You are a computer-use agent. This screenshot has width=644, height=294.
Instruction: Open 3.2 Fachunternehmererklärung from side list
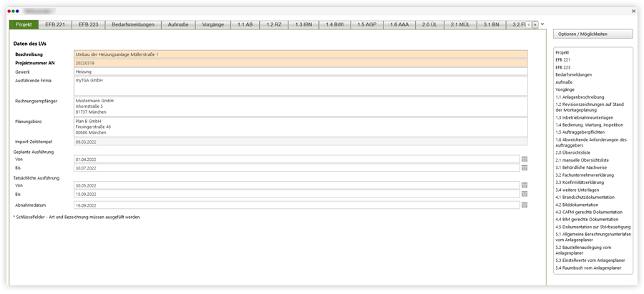pyautogui.click(x=589, y=175)
